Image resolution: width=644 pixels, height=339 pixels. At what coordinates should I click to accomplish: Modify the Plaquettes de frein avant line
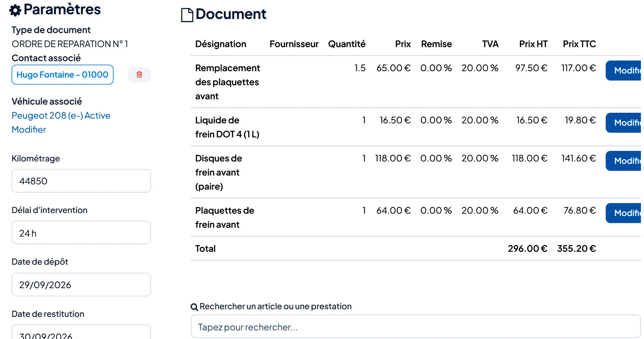(x=623, y=213)
